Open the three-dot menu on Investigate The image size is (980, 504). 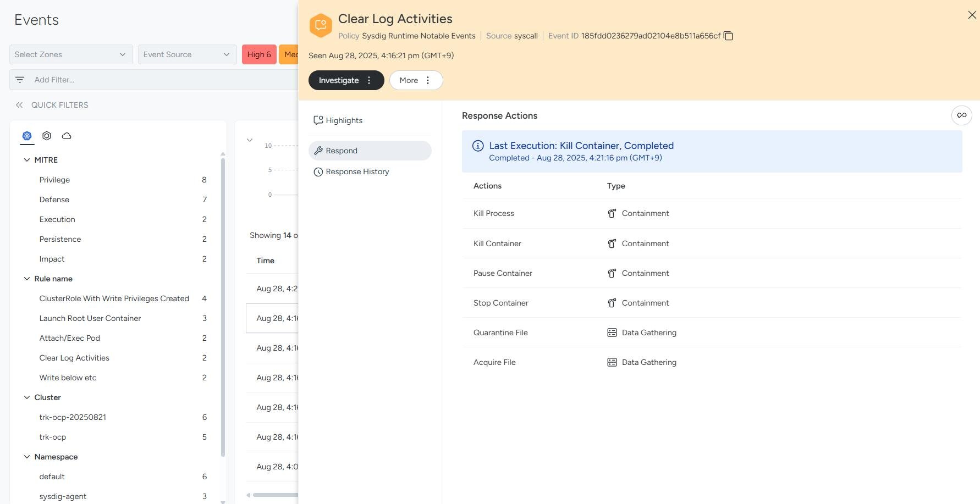tap(369, 80)
